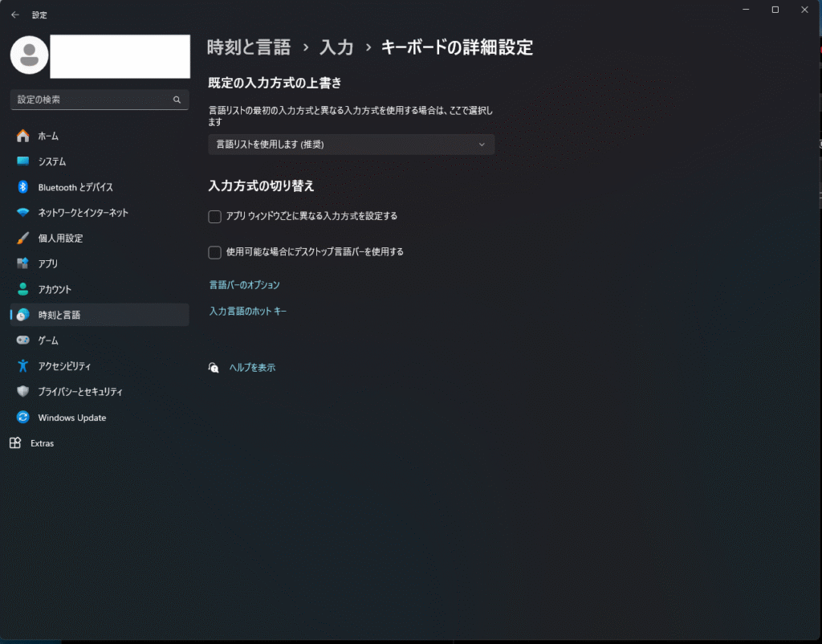Go to 時刻と言語 in the breadcrumb
822x644 pixels.
coord(249,47)
